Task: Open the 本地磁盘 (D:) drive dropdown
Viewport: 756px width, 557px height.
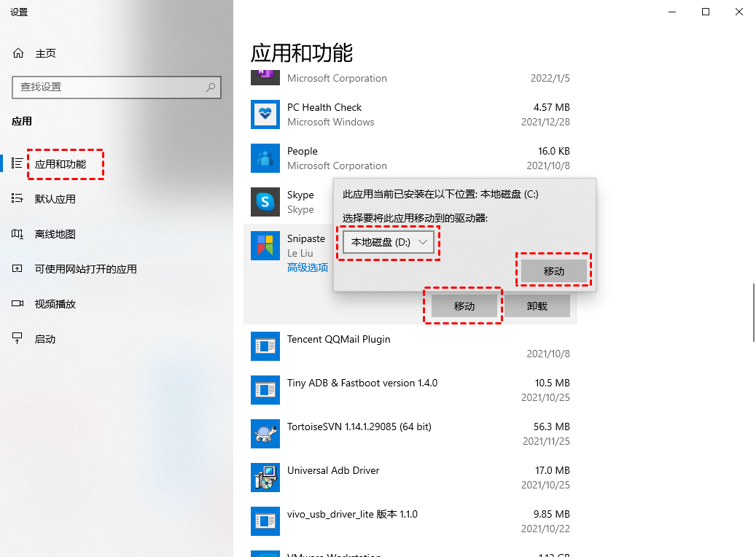Action: click(388, 242)
